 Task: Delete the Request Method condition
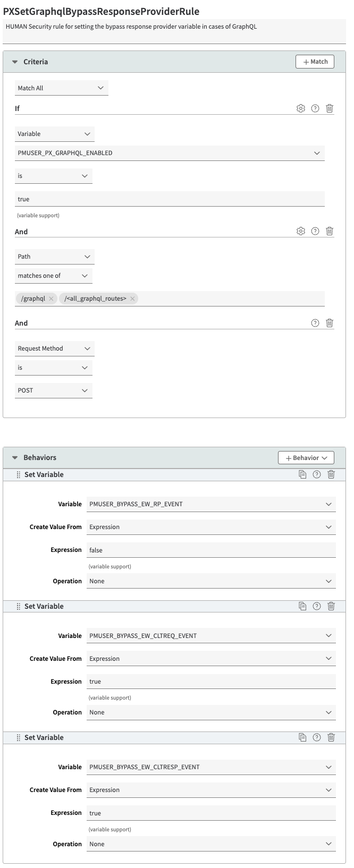point(330,323)
